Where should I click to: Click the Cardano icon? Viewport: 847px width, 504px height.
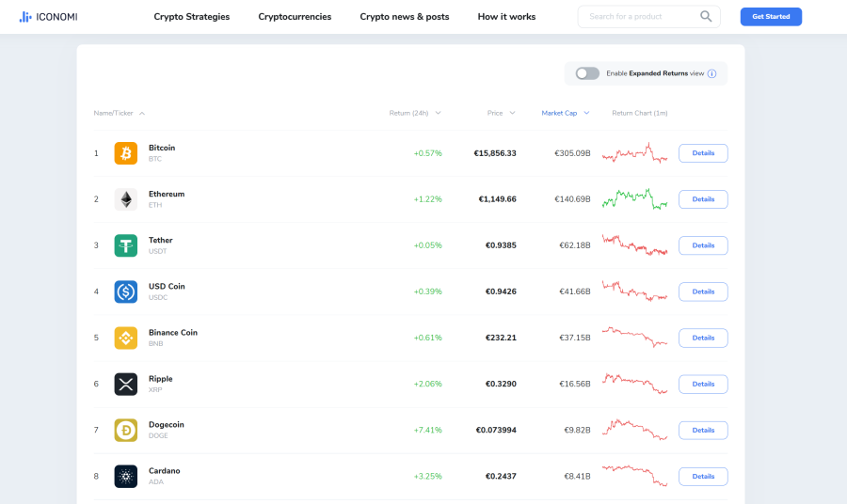coord(126,477)
